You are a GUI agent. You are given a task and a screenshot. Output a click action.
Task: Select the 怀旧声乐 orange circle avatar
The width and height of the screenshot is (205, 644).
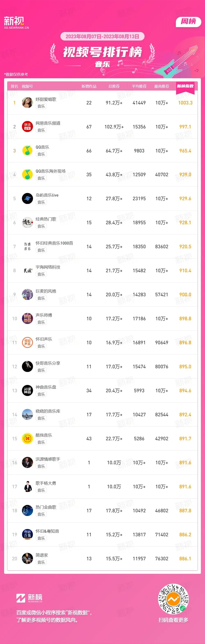tap(27, 342)
